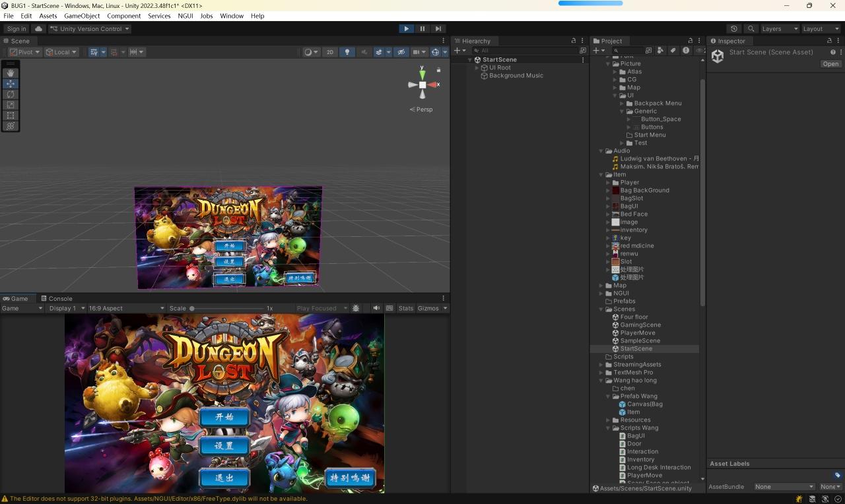Image resolution: width=845 pixels, height=504 pixels.
Task: Select the GamingScene asset in Project
Action: pos(640,325)
